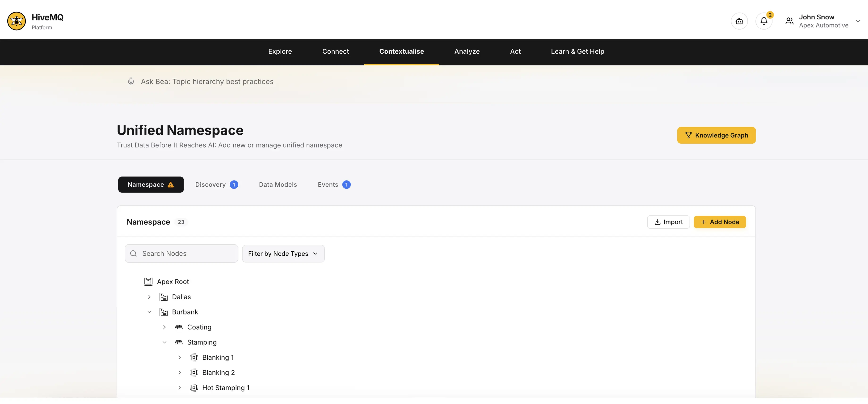Select the Stamping tree item label
This screenshot has width=868, height=404.
tap(202, 342)
